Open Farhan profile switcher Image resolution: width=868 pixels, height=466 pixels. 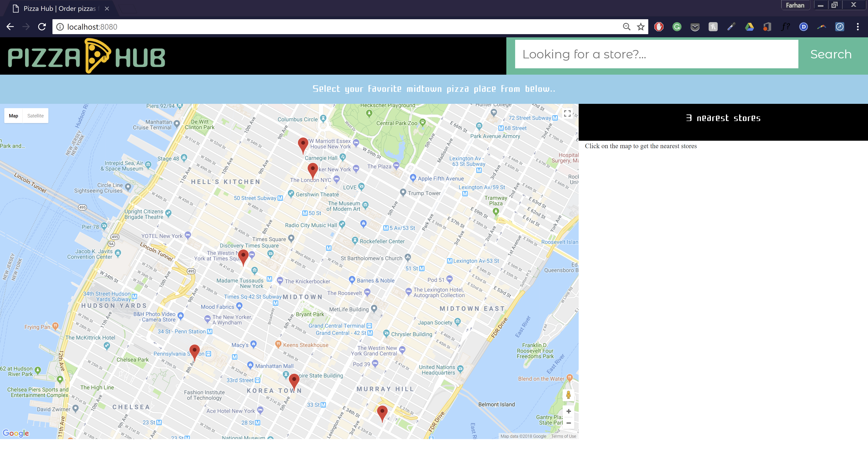[x=795, y=5]
